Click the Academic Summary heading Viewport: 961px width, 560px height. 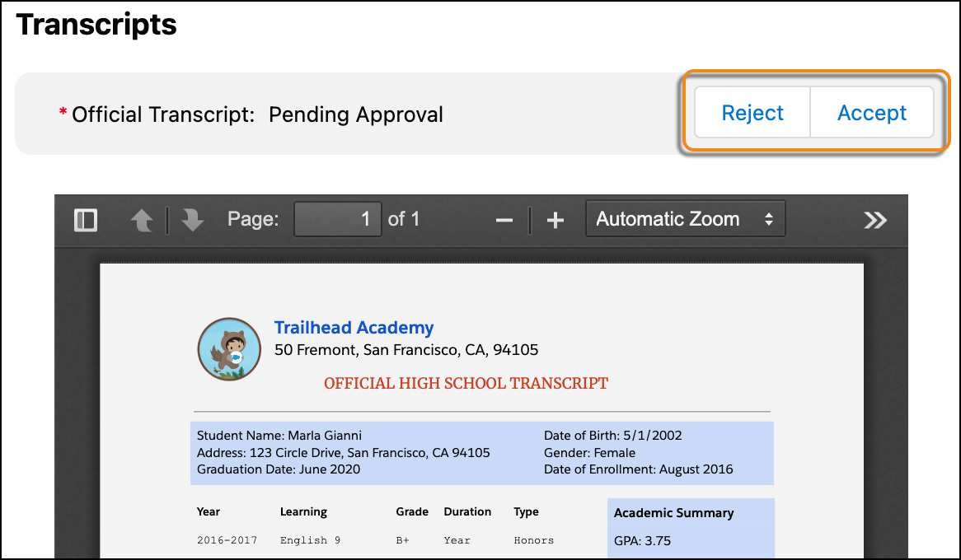(x=673, y=513)
